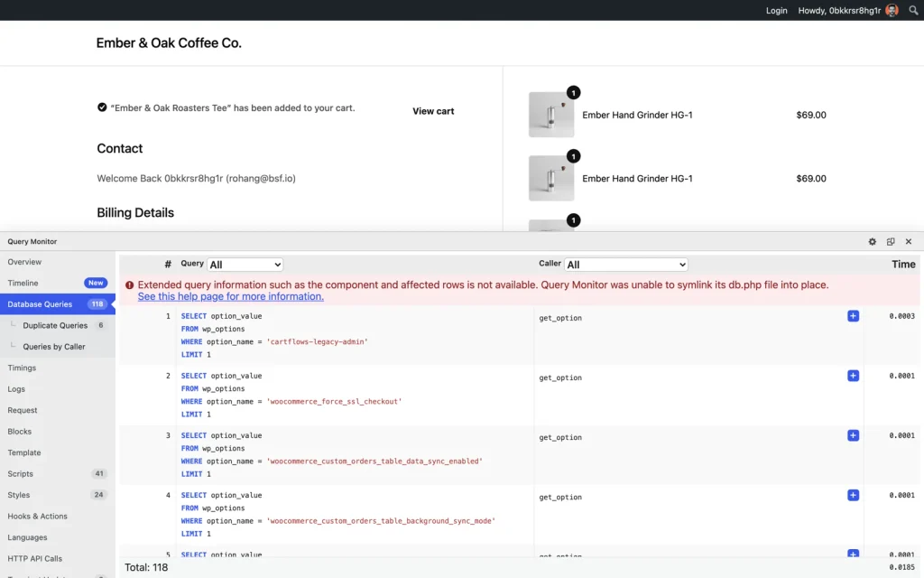
Task: Click 'cartflows-legacy-admin' option name text
Action: coord(317,342)
